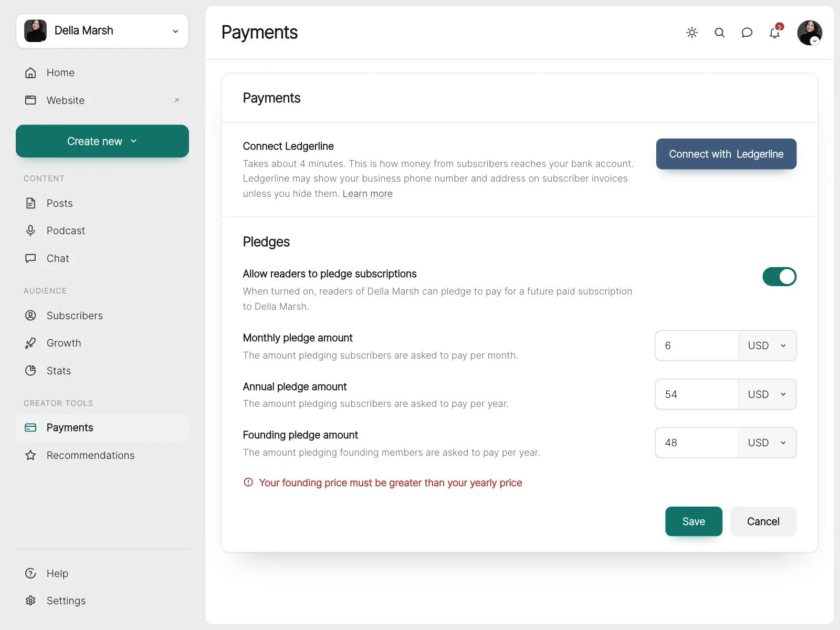
Task: Open the Monthly pledge USD currency dropdown
Action: click(767, 345)
